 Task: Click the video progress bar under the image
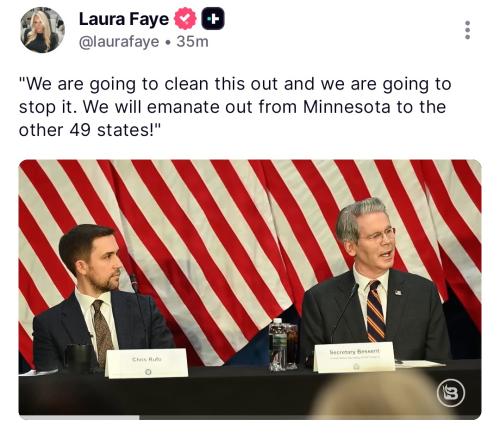[x=250, y=417]
